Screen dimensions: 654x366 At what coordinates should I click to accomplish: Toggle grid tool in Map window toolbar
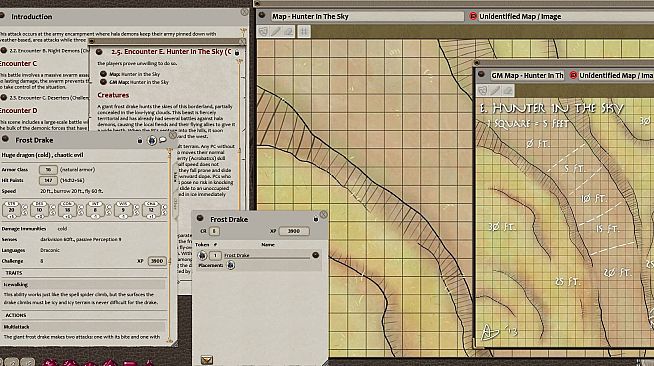[x=304, y=31]
